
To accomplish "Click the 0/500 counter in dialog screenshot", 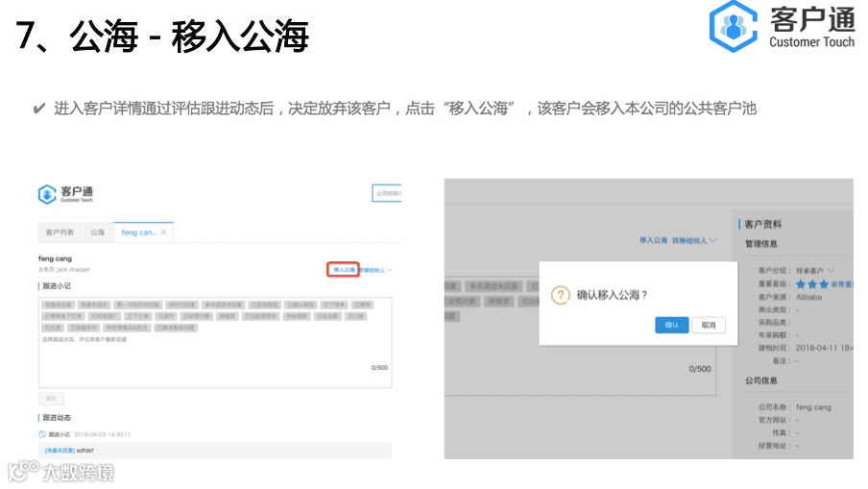I will 700,369.
